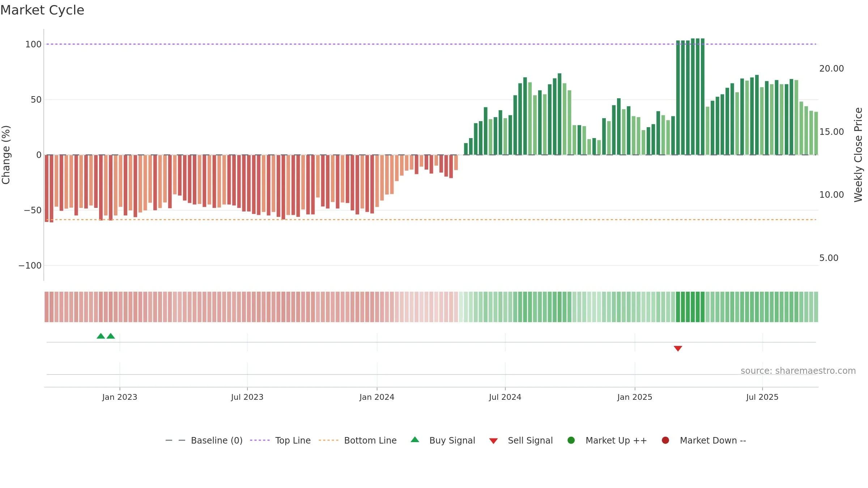This screenshot has height=488, width=868.
Task: Click the Buy Signal legend triangle icon
Action: click(415, 440)
